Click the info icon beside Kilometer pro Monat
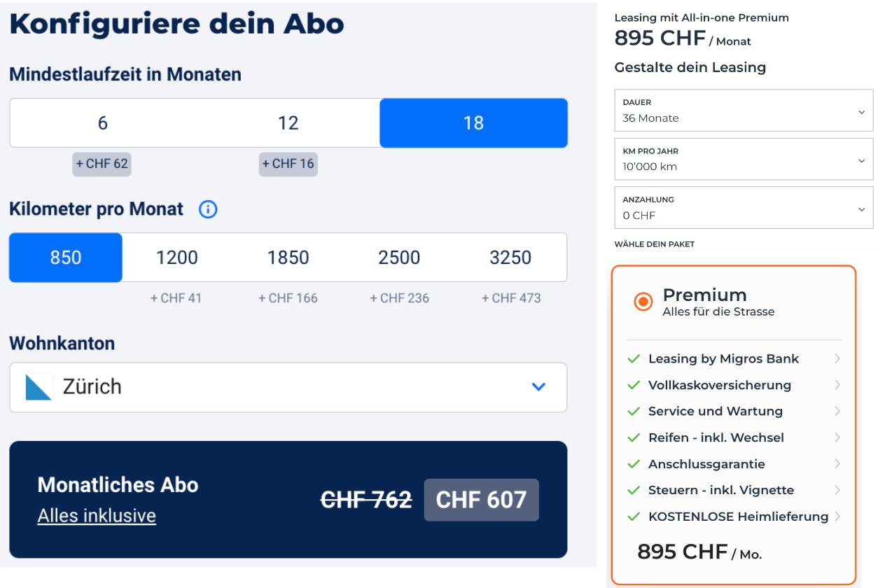 (x=207, y=209)
